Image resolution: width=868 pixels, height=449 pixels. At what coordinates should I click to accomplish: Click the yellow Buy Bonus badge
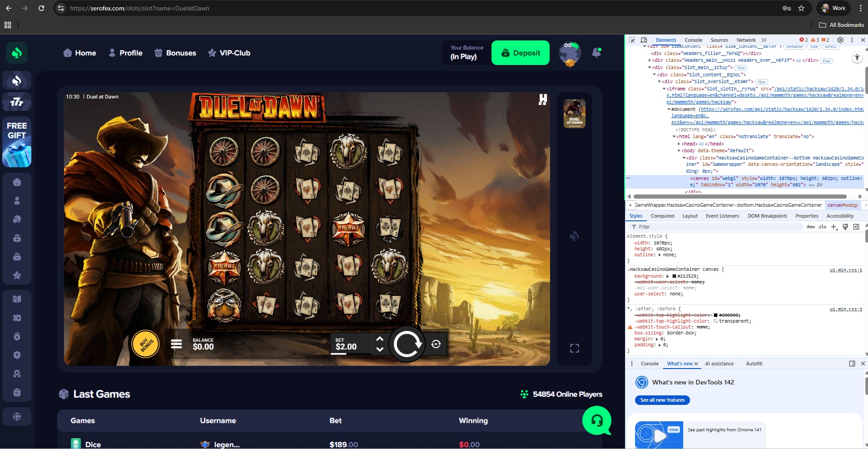[145, 344]
